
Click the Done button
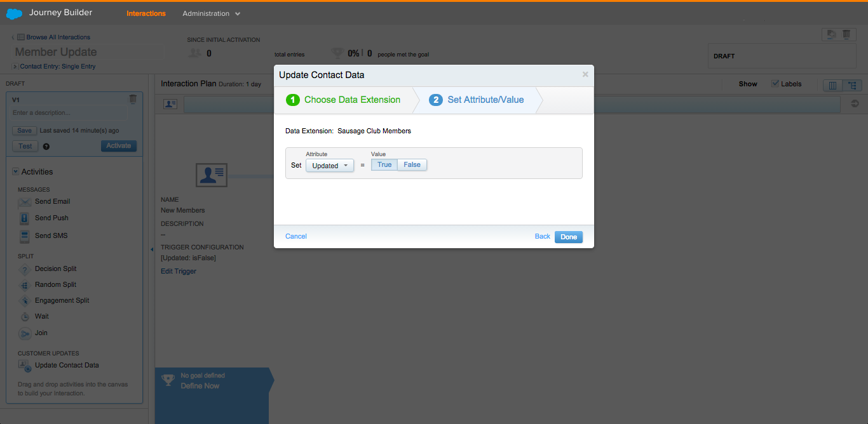569,237
